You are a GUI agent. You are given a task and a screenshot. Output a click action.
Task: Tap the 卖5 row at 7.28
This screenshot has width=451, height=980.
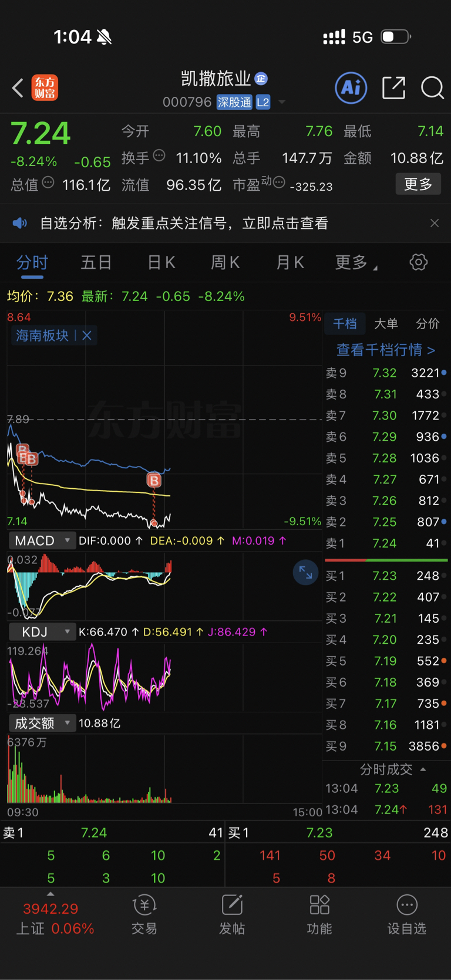[x=386, y=458]
